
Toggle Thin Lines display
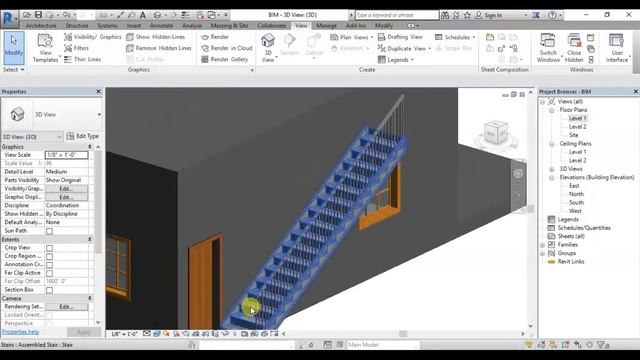point(82,59)
